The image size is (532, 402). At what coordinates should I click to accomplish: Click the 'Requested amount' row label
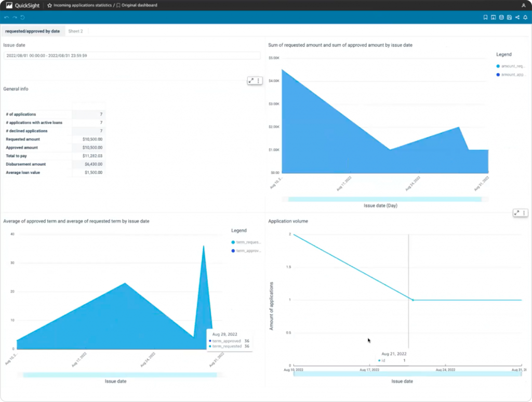click(23, 139)
